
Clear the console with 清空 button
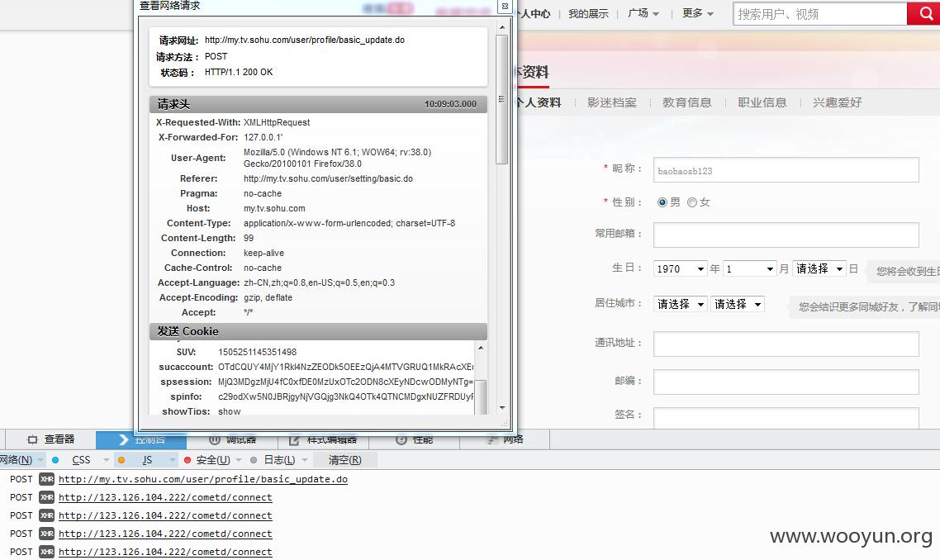coord(345,460)
